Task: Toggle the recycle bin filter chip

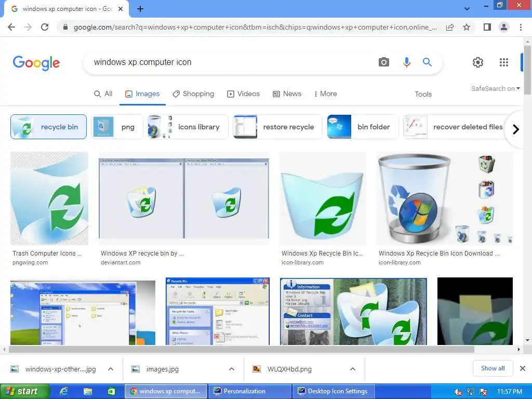Action: (x=48, y=127)
